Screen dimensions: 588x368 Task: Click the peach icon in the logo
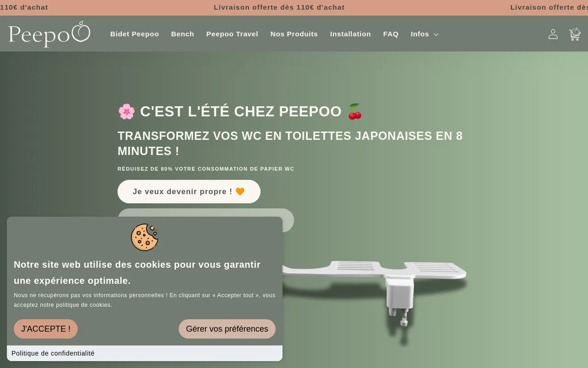click(81, 32)
